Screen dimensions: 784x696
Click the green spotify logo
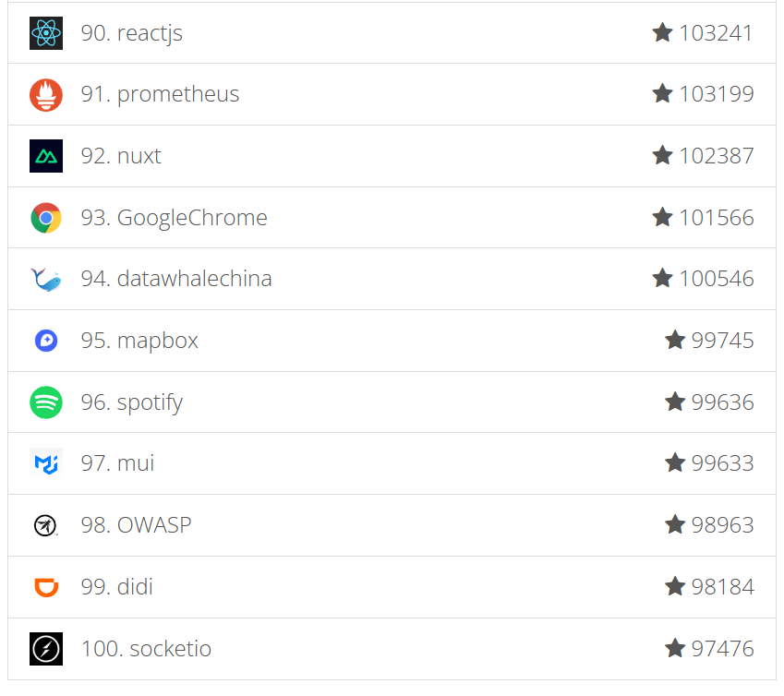46,402
